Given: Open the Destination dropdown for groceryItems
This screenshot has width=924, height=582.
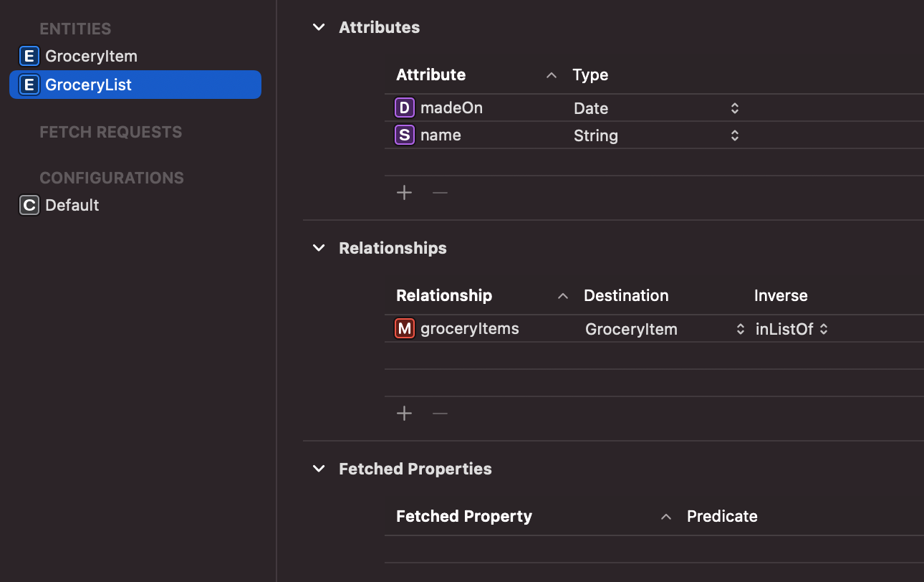Looking at the screenshot, I should click(740, 329).
